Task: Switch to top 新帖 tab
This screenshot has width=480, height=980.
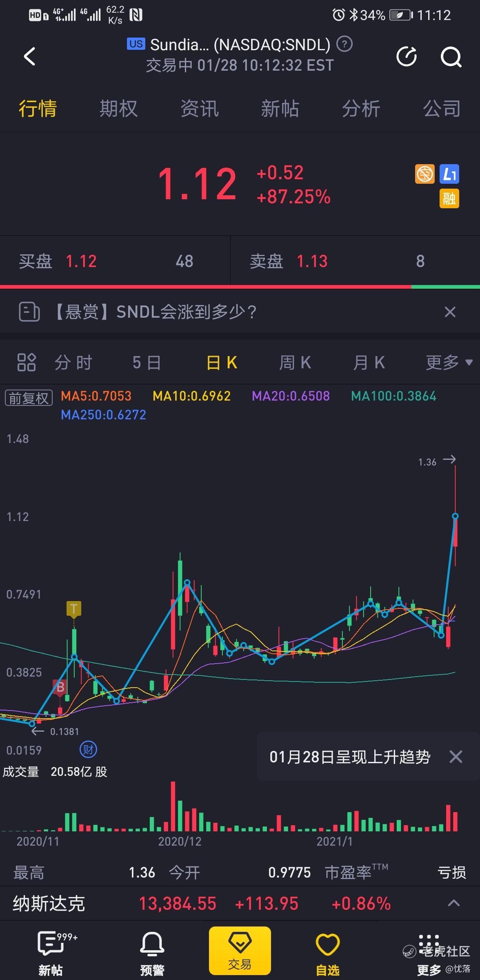Action: click(280, 109)
